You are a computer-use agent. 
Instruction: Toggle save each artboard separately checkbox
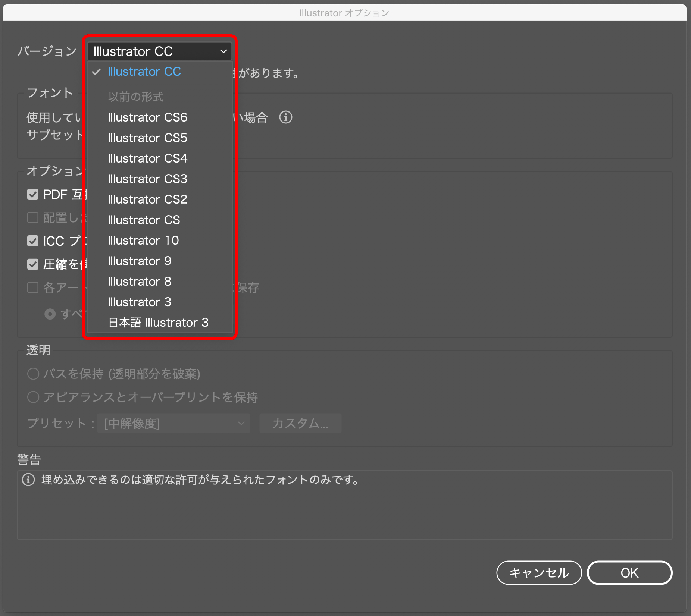pos(33,287)
